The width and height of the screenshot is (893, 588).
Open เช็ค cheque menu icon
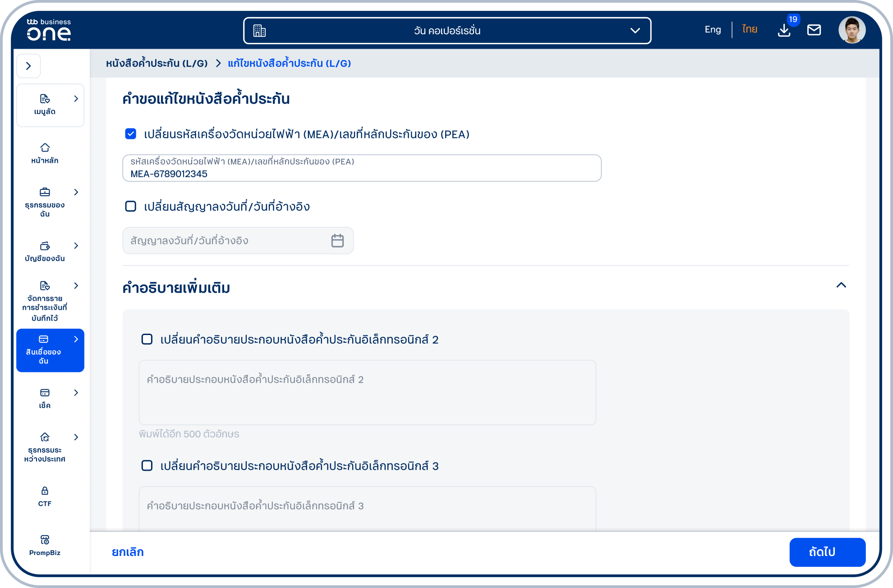[45, 393]
